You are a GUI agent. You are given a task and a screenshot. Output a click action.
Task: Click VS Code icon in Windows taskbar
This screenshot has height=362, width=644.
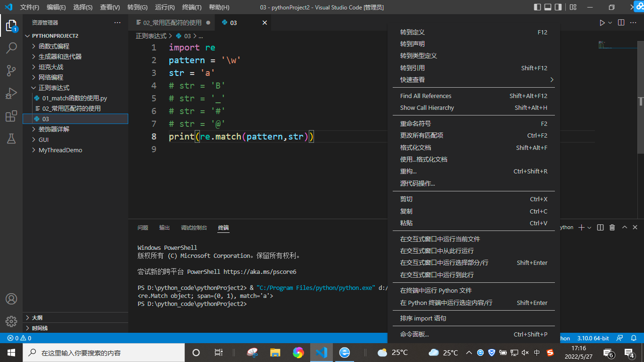[x=322, y=353]
